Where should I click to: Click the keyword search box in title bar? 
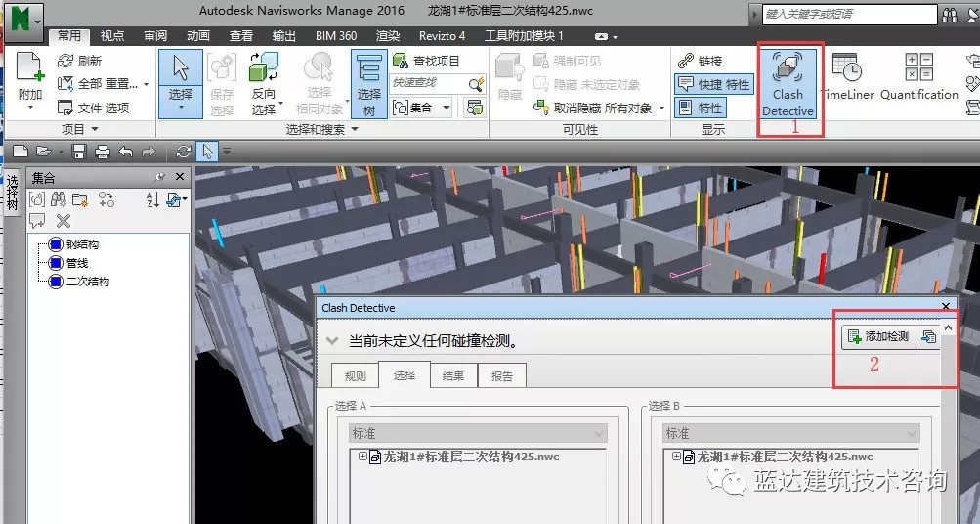pyautogui.click(x=845, y=14)
